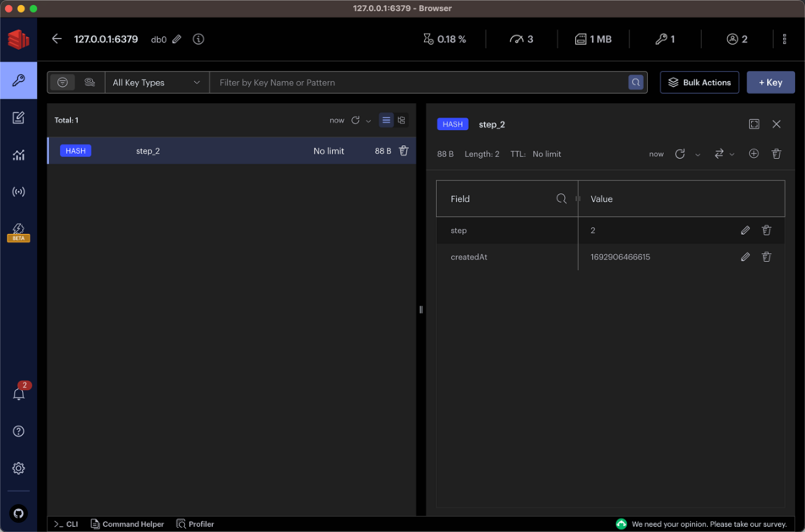The height and width of the screenshot is (532, 805).
Task: Click the Field column resize handle
Action: point(578,198)
